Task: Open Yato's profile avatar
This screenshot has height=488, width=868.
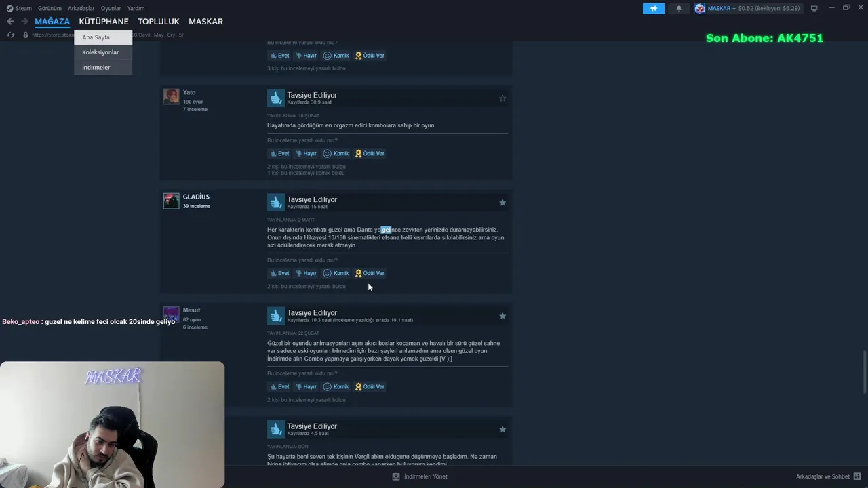Action: click(x=171, y=96)
